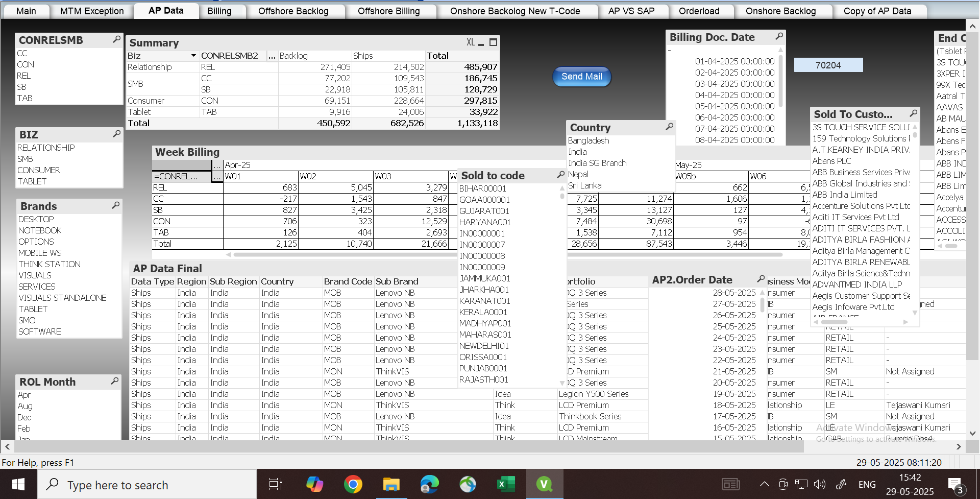Expand the Biz column dropdown arrow
980x499 pixels.
(x=193, y=56)
